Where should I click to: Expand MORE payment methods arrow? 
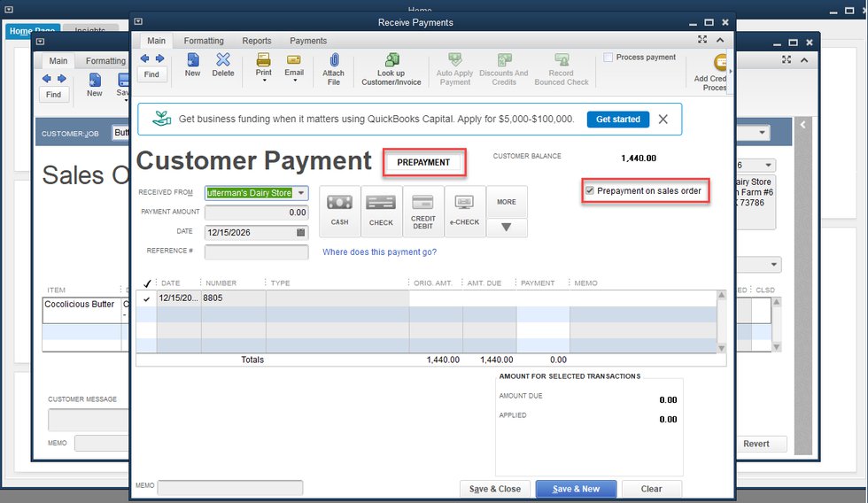click(x=506, y=227)
